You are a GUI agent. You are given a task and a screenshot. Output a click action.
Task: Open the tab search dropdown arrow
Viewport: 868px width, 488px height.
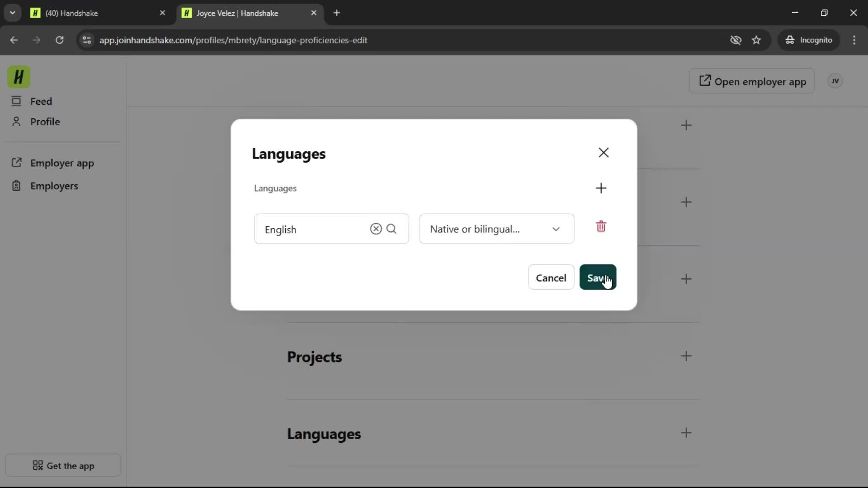(13, 13)
